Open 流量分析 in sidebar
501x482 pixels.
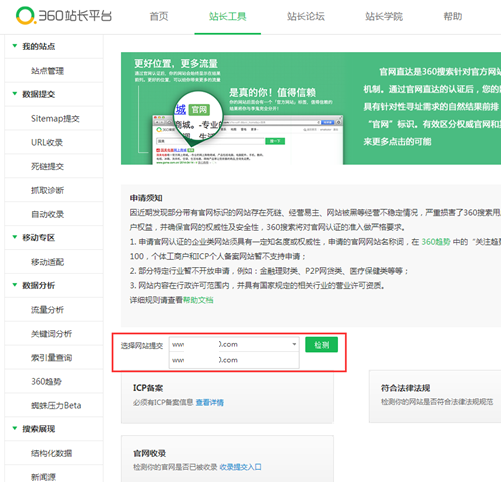tap(47, 310)
